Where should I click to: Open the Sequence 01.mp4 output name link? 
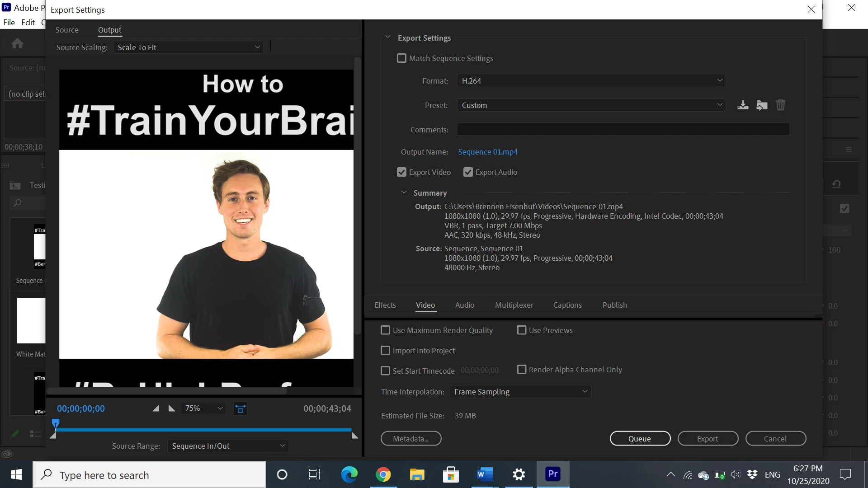(487, 152)
